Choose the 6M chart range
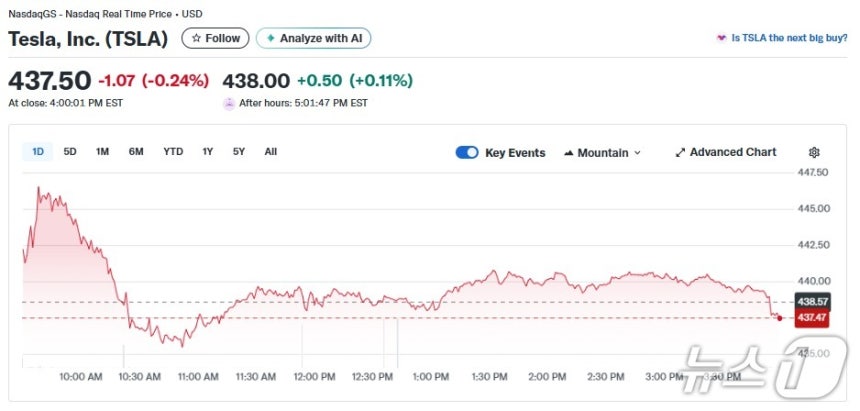Screen dimensions: 860x411 136,152
